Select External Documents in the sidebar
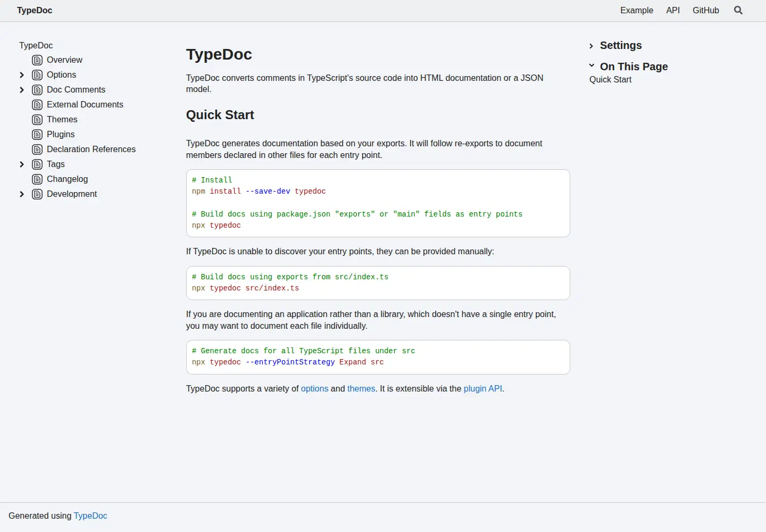This screenshot has height=532, width=766. pos(85,105)
